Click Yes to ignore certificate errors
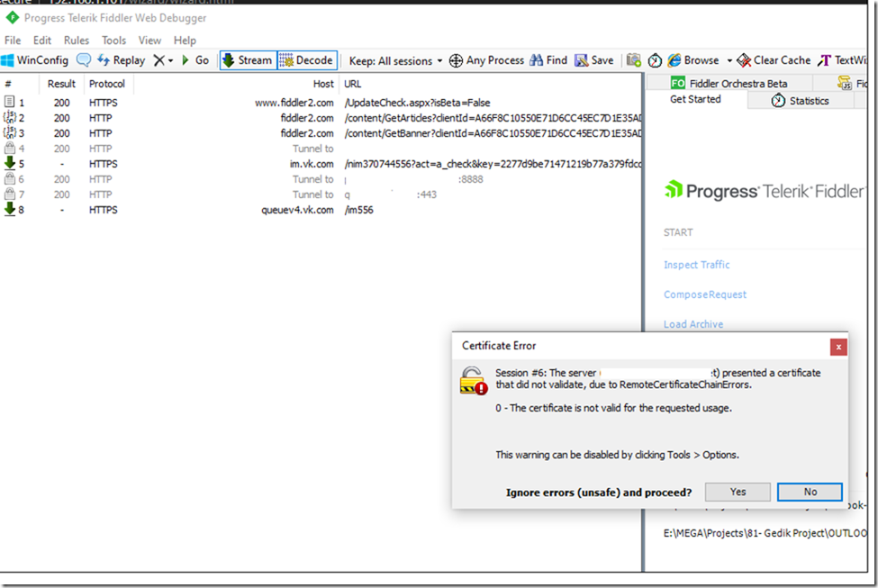The width and height of the screenshot is (878, 588). tap(738, 493)
